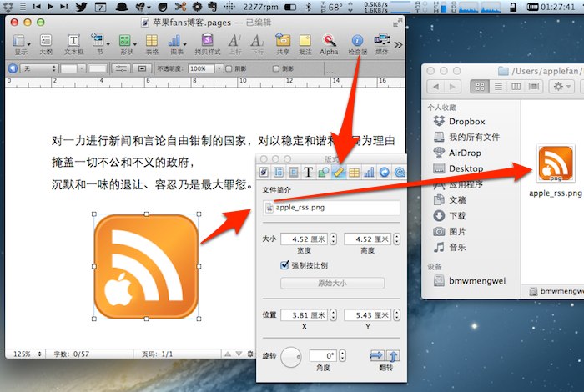Open the line style dropdown in format bar
This screenshot has height=392, width=584.
(73, 68)
